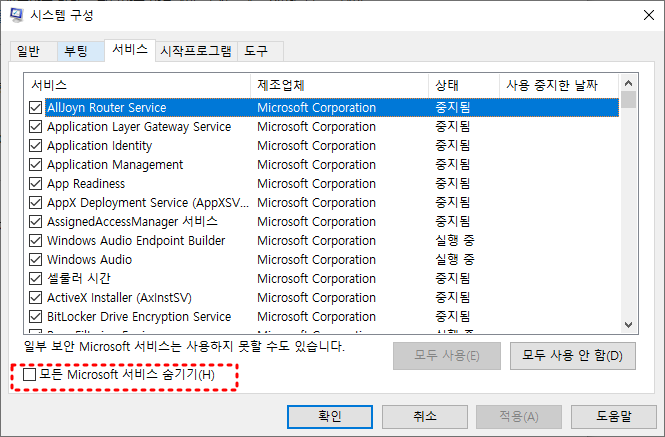Screen dimensions: 665x437
Task: Uncheck AppX Deployment Service checkbox
Action: 36,202
